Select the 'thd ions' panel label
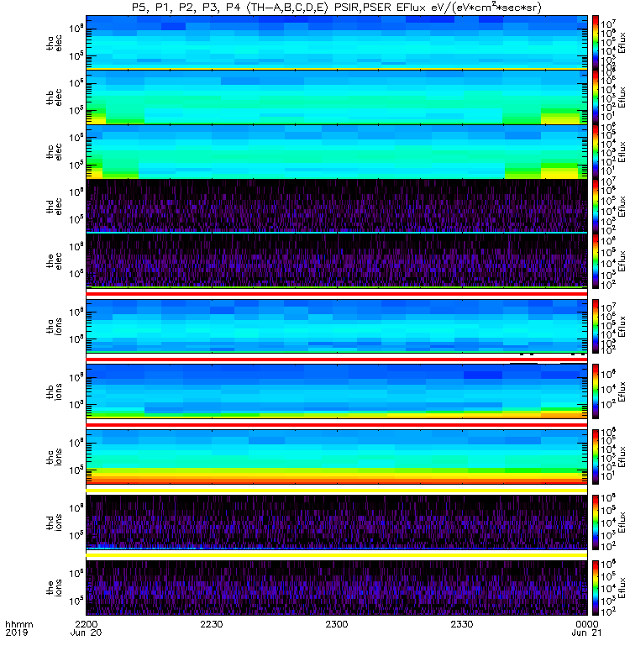 point(54,522)
